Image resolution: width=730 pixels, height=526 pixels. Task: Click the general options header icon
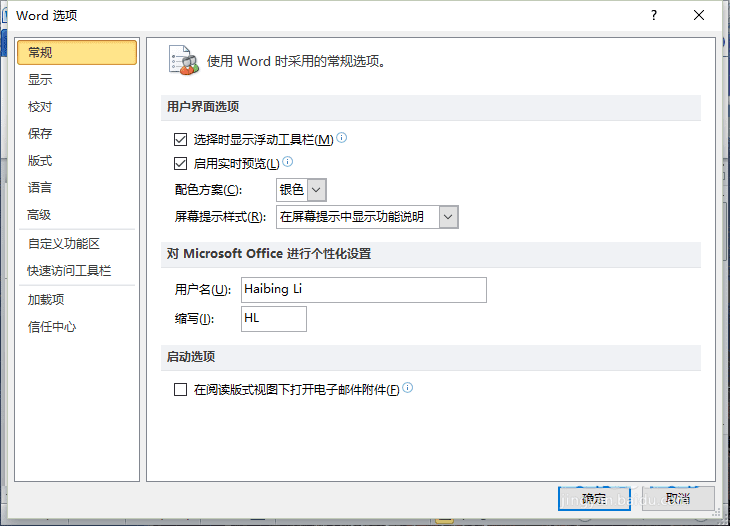(x=183, y=61)
